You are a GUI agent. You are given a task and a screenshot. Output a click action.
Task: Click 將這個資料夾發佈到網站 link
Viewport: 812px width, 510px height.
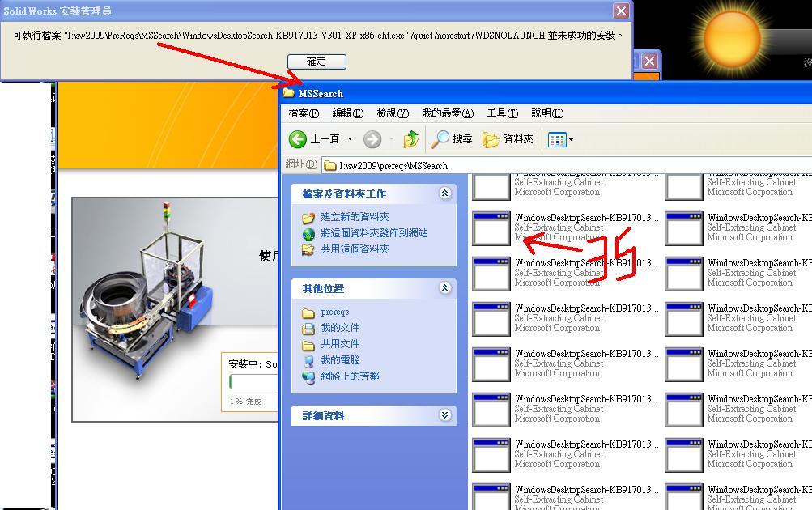(x=374, y=233)
